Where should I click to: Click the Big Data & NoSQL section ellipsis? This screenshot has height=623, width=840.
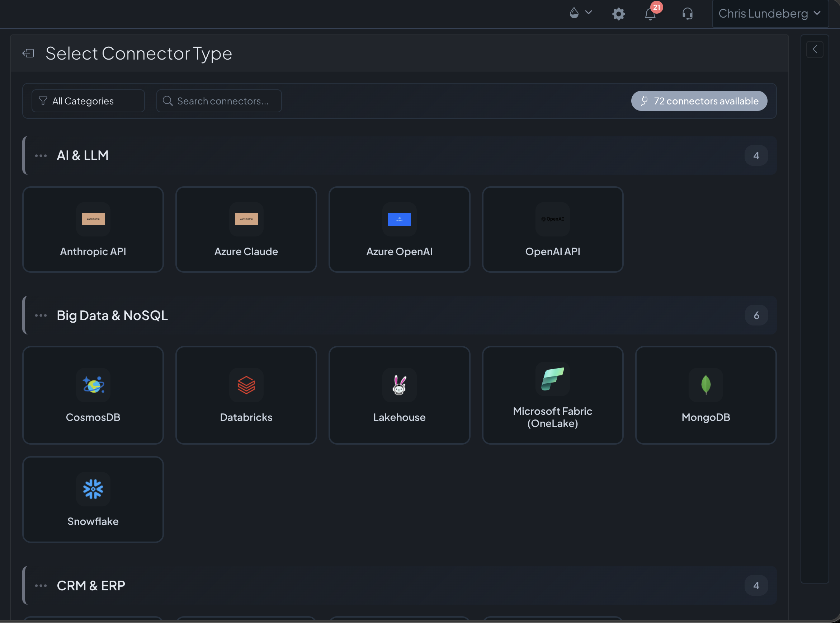tap(41, 315)
